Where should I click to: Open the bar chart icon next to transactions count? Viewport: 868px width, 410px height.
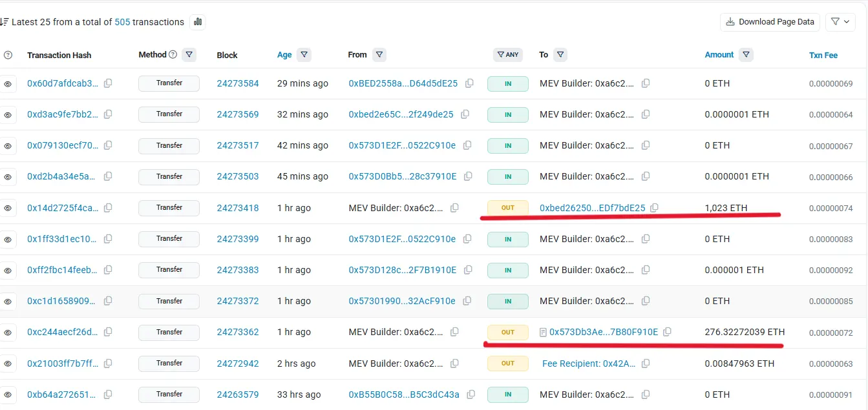click(198, 21)
